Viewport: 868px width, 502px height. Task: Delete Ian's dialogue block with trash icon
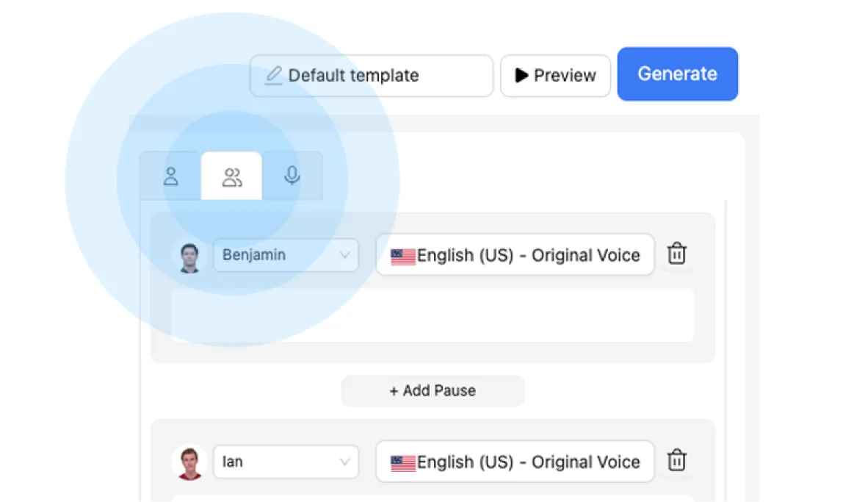click(x=676, y=460)
